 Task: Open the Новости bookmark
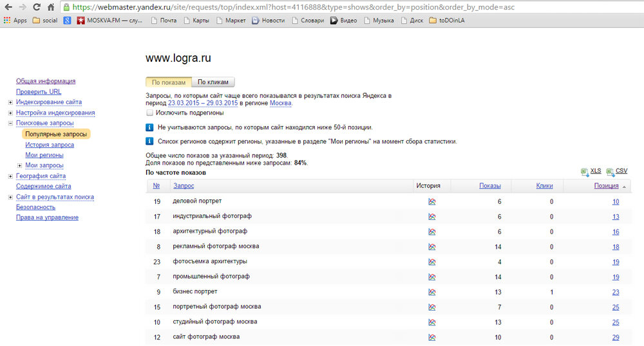click(268, 20)
